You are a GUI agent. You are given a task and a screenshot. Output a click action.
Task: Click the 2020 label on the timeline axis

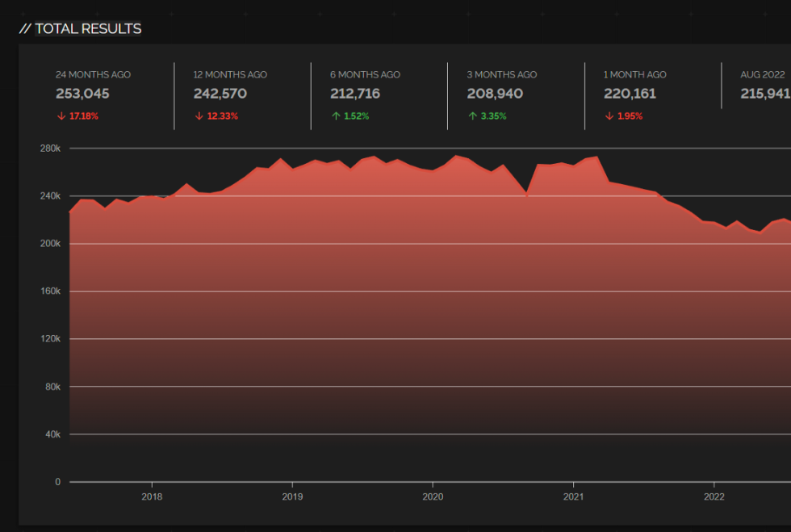(433, 497)
